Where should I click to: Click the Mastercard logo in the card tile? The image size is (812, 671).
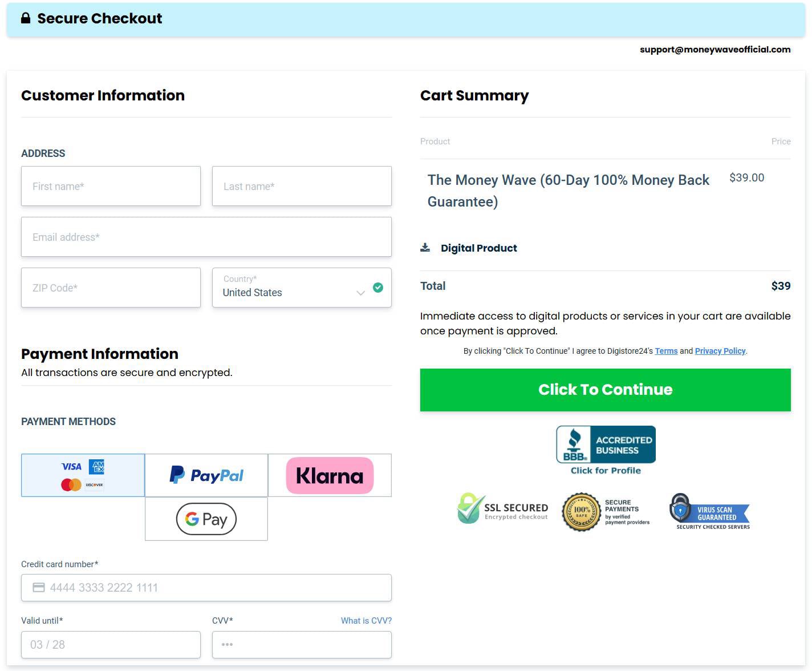coord(70,484)
